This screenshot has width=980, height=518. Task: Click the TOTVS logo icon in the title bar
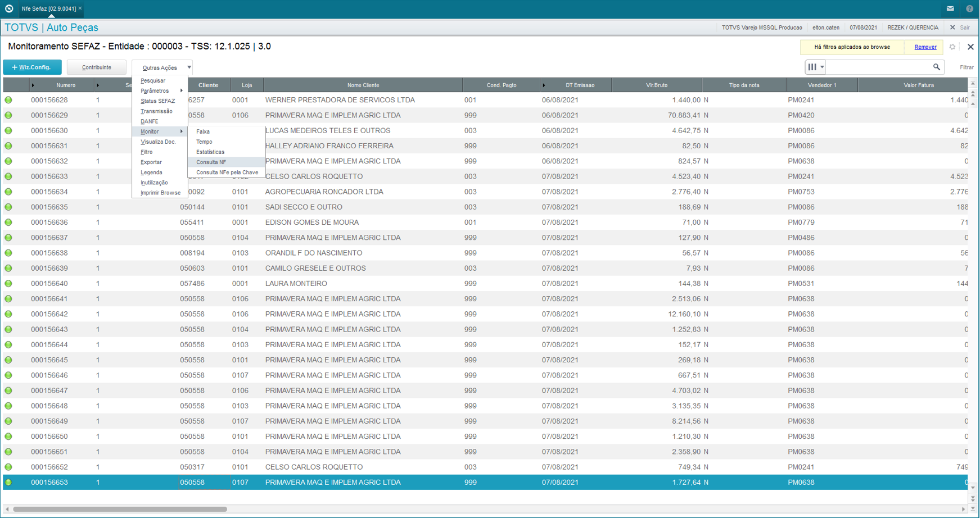tap(9, 8)
